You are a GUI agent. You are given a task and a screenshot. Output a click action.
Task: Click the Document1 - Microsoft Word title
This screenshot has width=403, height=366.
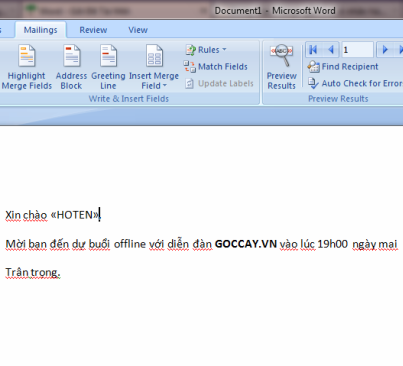tap(275, 11)
